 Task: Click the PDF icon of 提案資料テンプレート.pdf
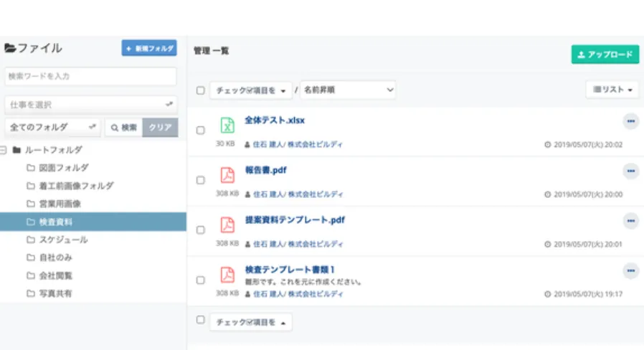click(x=227, y=224)
